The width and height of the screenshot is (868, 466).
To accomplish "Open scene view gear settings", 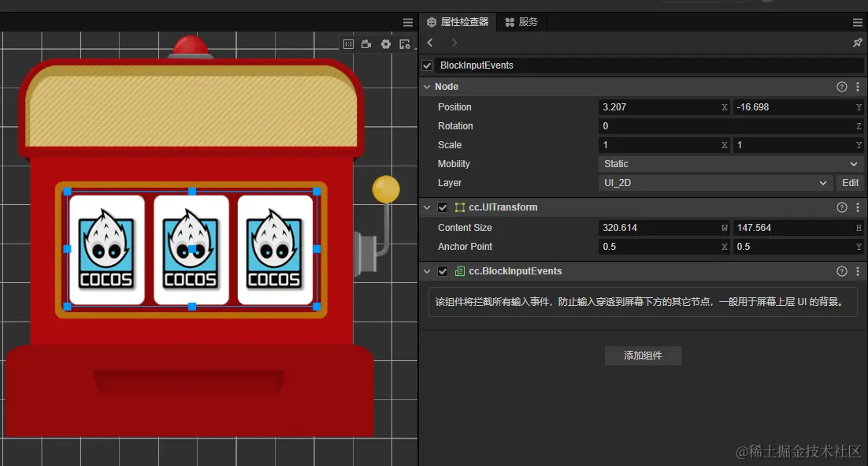I will pyautogui.click(x=386, y=44).
